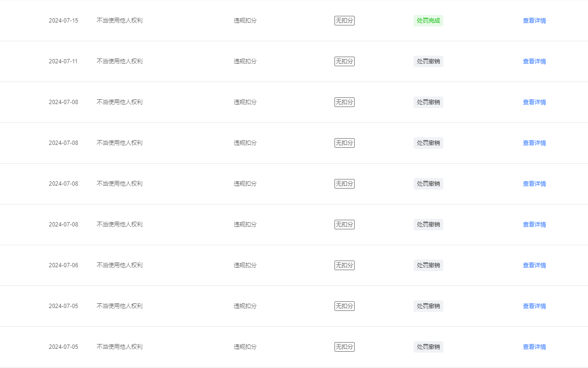View details of the first 2024-07-08 record
Image resolution: width=588 pixels, height=368 pixels.
coord(534,102)
